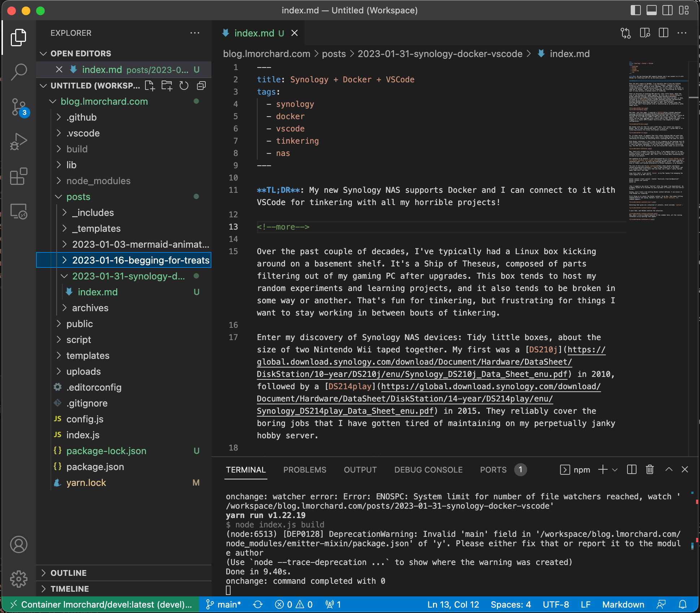Close index.md in Open Editors list

59,69
